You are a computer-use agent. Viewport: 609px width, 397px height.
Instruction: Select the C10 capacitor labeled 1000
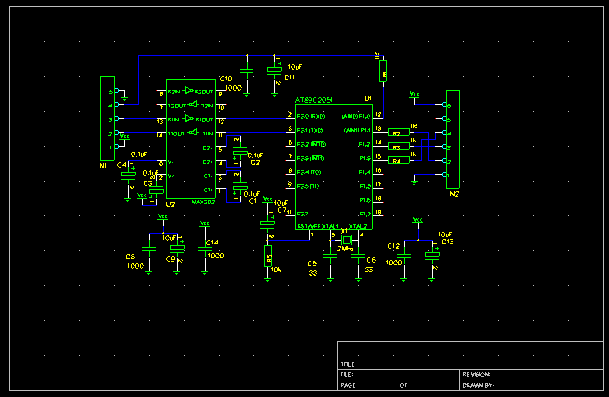pos(247,71)
